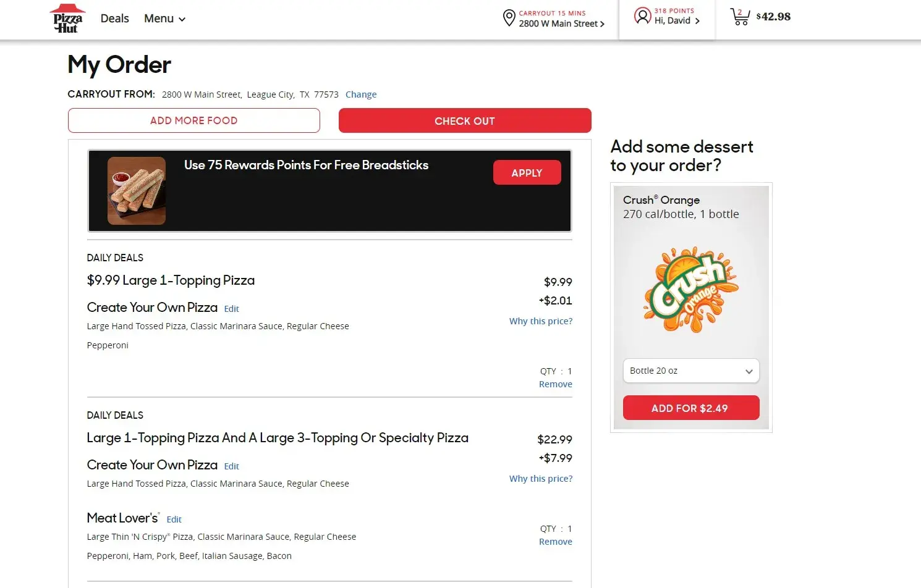Edit the first Create Your Own Pizza

(231, 309)
